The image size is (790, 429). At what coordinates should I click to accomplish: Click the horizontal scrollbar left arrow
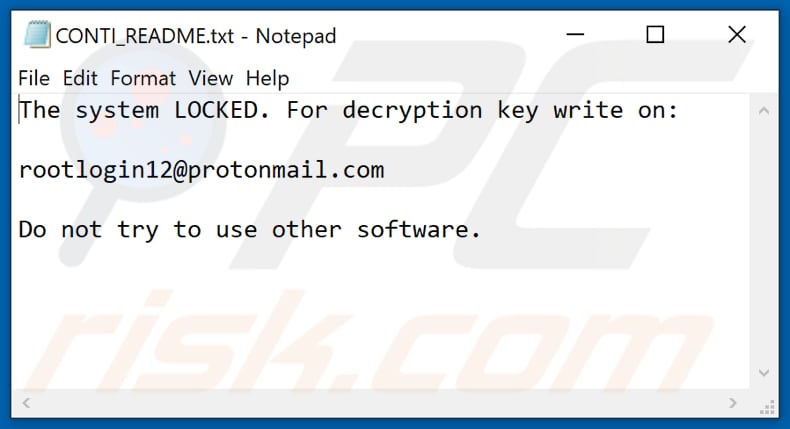click(x=26, y=403)
